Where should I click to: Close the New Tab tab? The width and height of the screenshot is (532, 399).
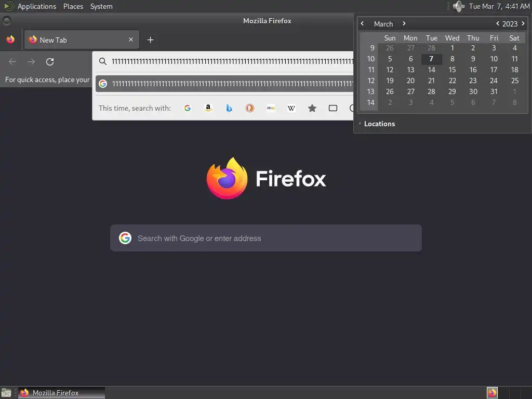130,39
